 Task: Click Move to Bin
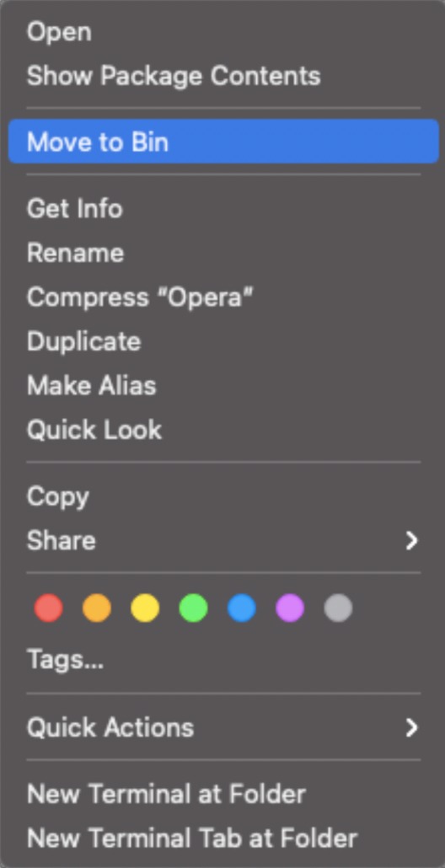coord(223,142)
